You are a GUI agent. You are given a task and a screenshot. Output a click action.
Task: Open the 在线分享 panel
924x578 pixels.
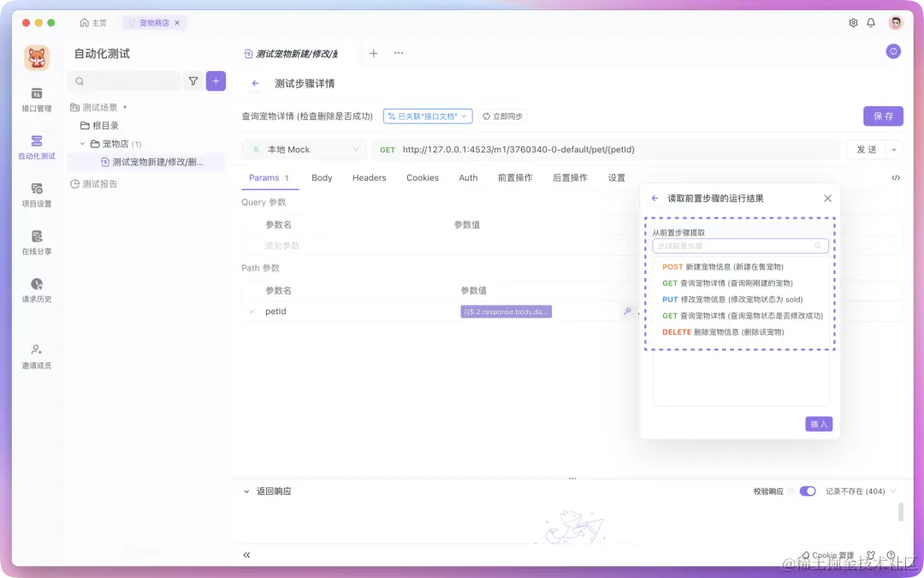pyautogui.click(x=34, y=241)
